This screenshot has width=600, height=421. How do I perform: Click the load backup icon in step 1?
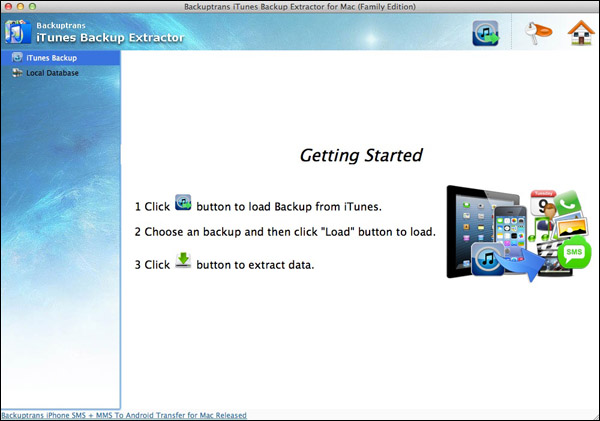click(x=183, y=202)
